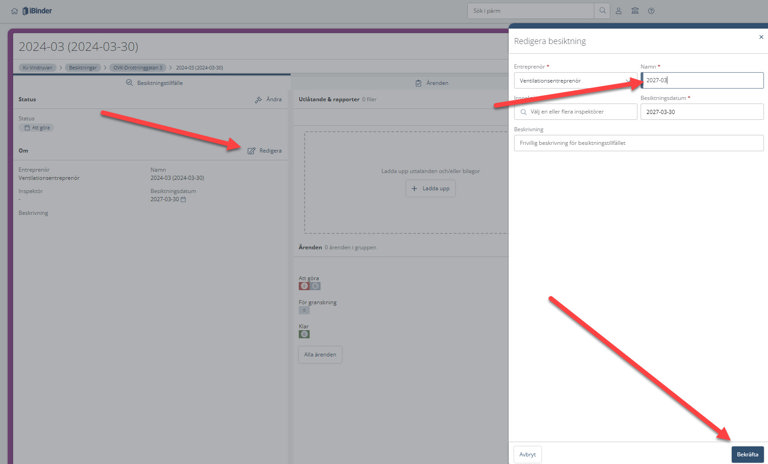Click the red Att göra count badge
This screenshot has width=768, height=464.
click(304, 286)
